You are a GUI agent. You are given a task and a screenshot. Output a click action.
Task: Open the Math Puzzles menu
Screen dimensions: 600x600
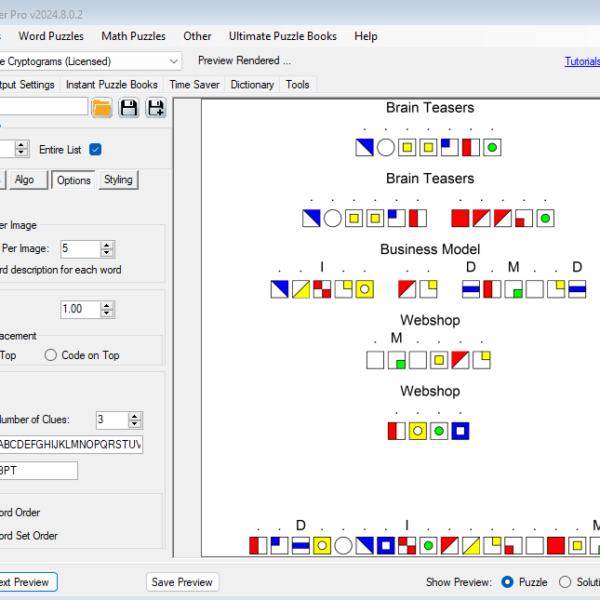tap(133, 36)
